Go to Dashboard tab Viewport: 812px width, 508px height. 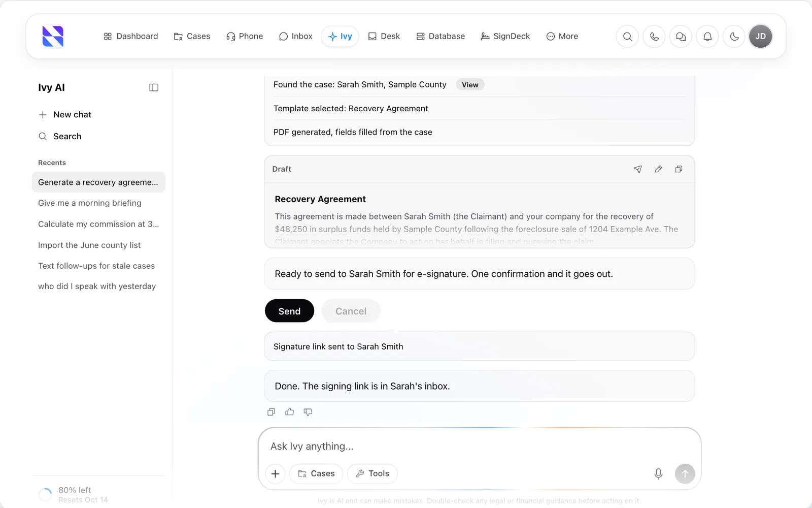pyautogui.click(x=131, y=37)
